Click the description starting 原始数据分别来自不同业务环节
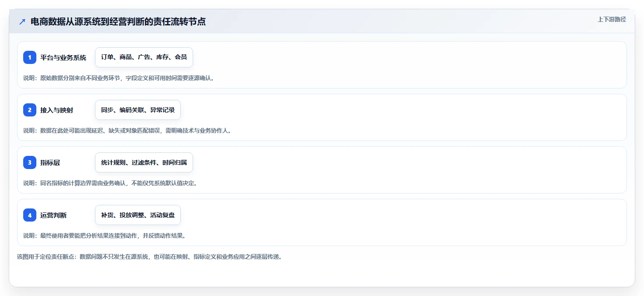This screenshot has width=644, height=296. pos(119,78)
